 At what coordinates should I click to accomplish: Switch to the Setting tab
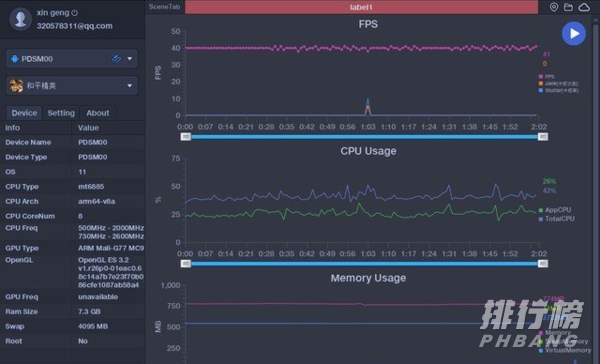(61, 113)
